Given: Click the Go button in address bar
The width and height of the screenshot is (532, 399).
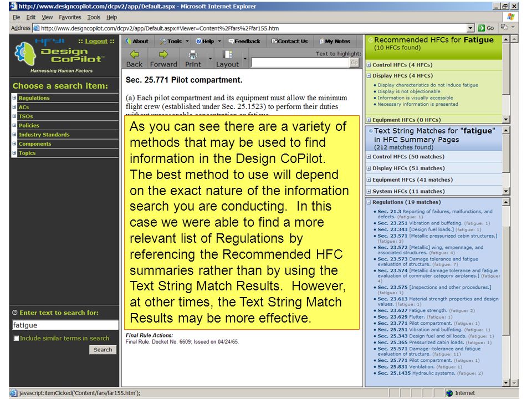Looking at the screenshot, I should pos(486,28).
